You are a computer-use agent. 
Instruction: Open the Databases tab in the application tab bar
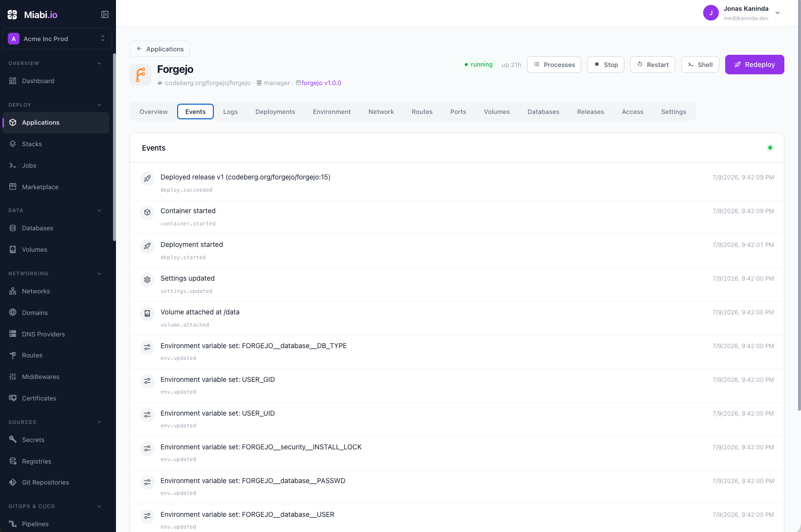point(543,111)
